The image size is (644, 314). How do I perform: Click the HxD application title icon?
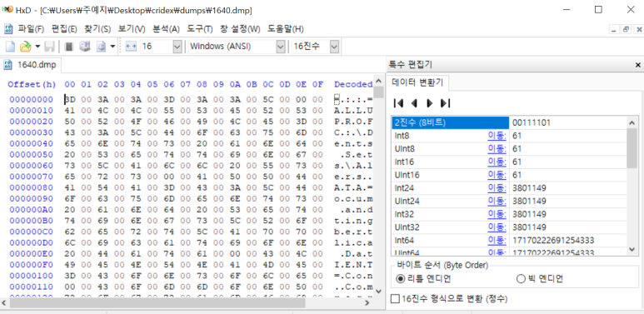tap(7, 10)
